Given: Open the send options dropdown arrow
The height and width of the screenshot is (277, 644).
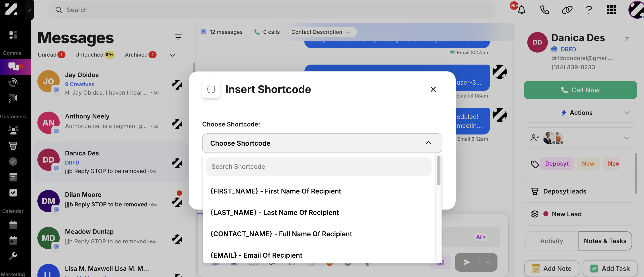Looking at the screenshot, I should (x=488, y=262).
